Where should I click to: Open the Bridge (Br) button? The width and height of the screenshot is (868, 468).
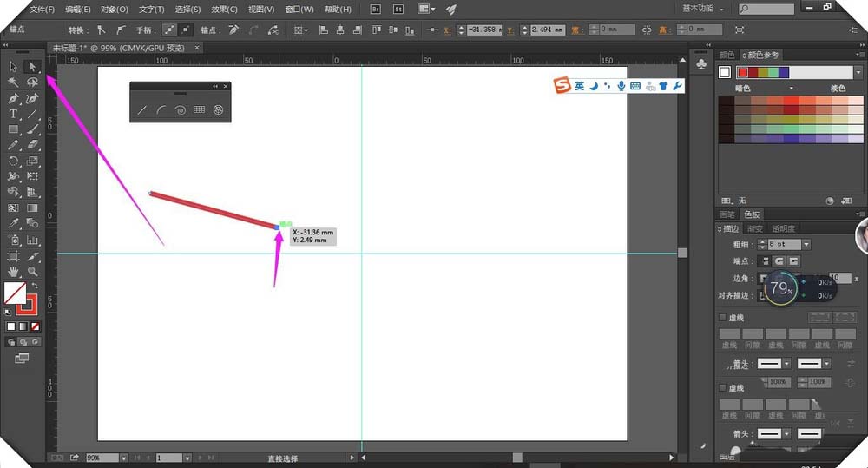coord(376,9)
